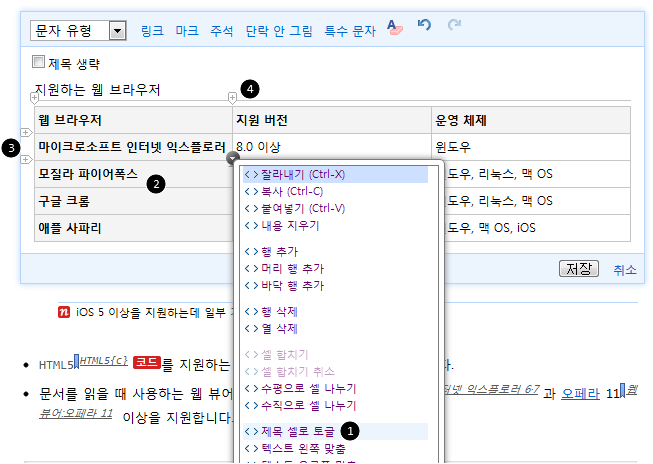The width and height of the screenshot is (653, 464).
Task: Select 행 추가 menu item
Action: (x=335, y=252)
